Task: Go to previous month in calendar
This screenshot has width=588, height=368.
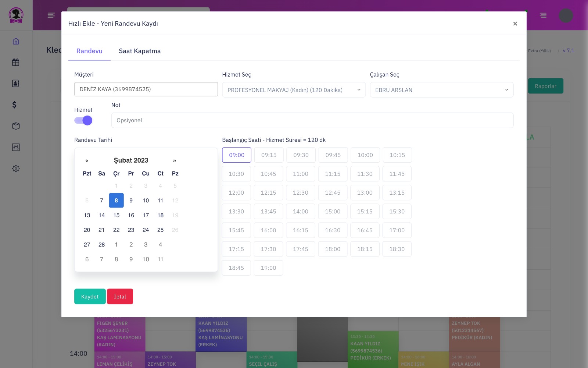Action: click(x=87, y=160)
